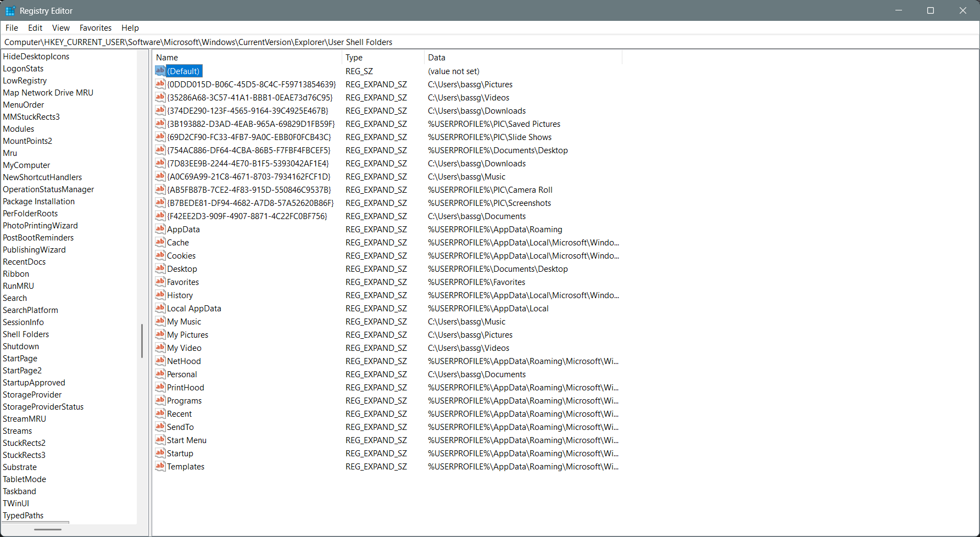The height and width of the screenshot is (537, 980).
Task: Click the icon next to Desktop value
Action: 160,268
